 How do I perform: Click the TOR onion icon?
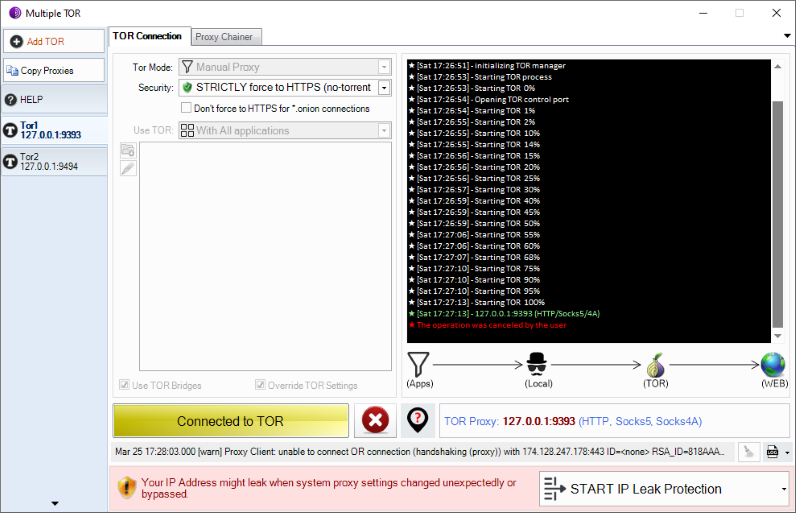click(655, 365)
